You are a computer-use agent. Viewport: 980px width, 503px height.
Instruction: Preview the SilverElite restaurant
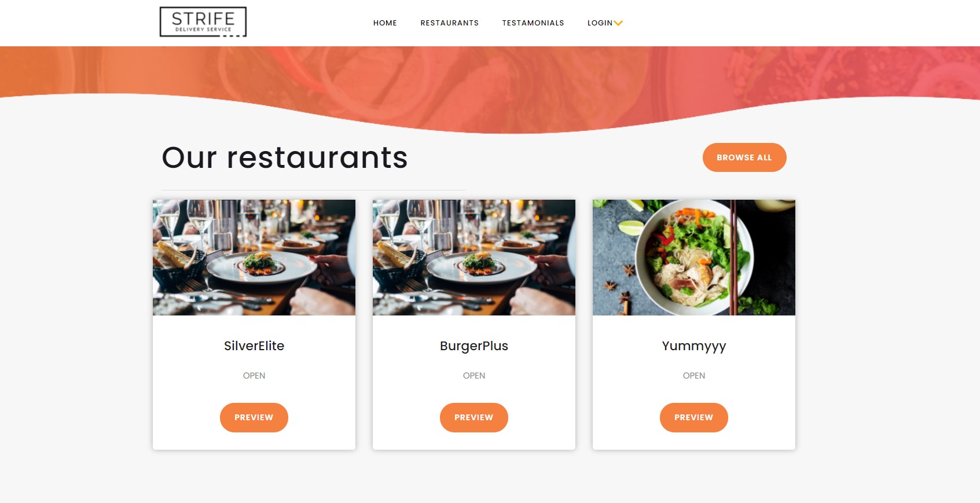pyautogui.click(x=254, y=417)
